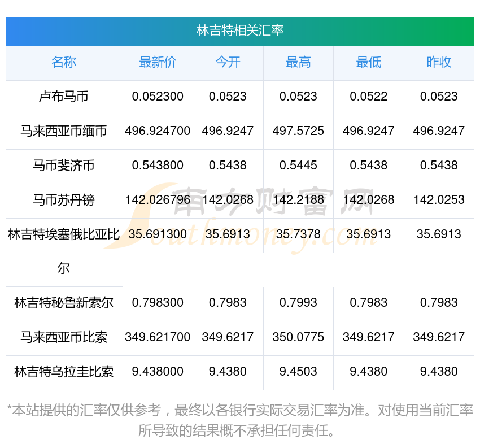
Task: Click the high value 0.5445
Action: point(298,166)
